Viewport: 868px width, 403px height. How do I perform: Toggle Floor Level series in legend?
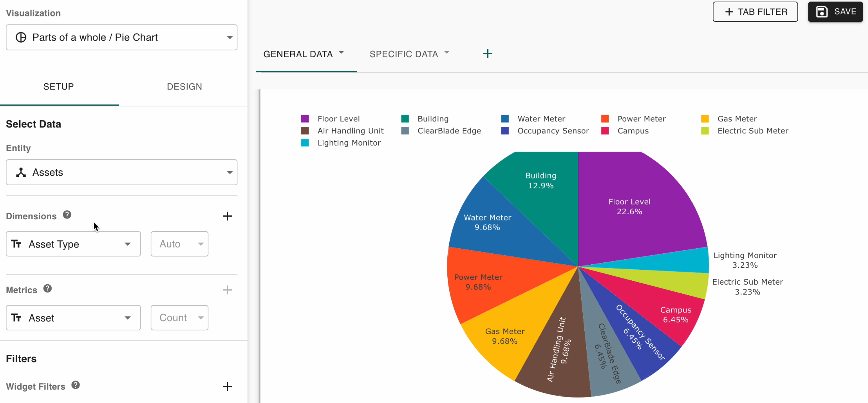click(338, 119)
